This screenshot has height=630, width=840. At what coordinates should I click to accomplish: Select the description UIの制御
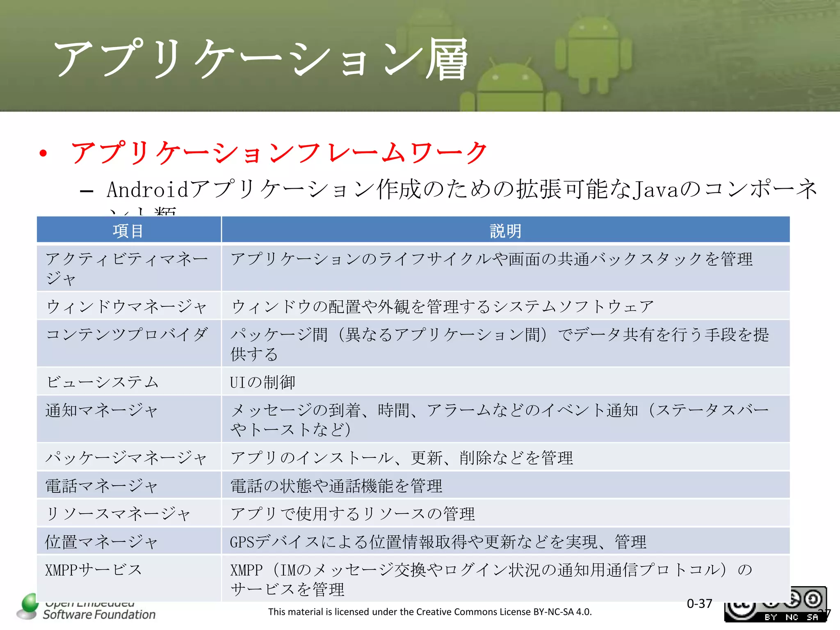pos(506,381)
